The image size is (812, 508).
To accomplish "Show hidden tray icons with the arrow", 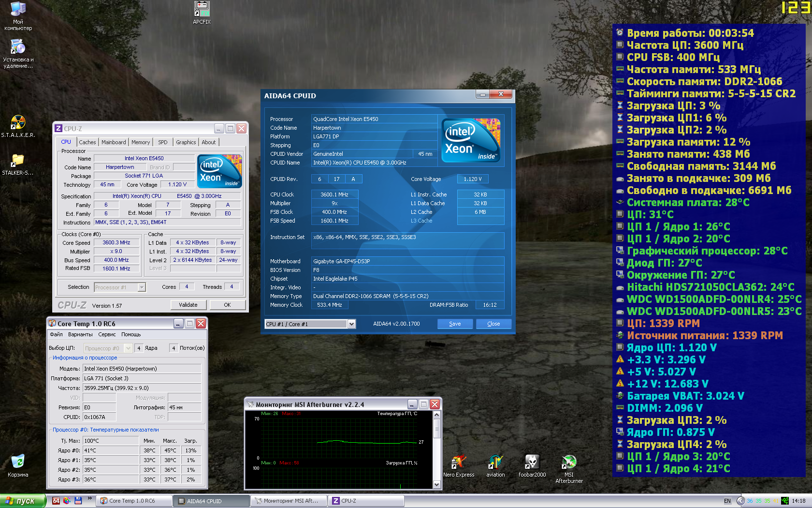I will click(x=740, y=501).
